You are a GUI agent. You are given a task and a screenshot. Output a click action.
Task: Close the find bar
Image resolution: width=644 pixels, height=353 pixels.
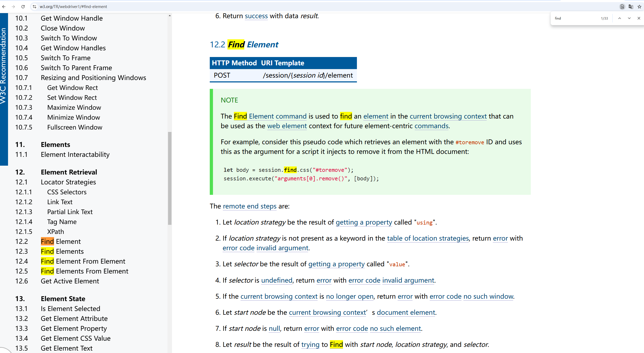click(x=639, y=18)
